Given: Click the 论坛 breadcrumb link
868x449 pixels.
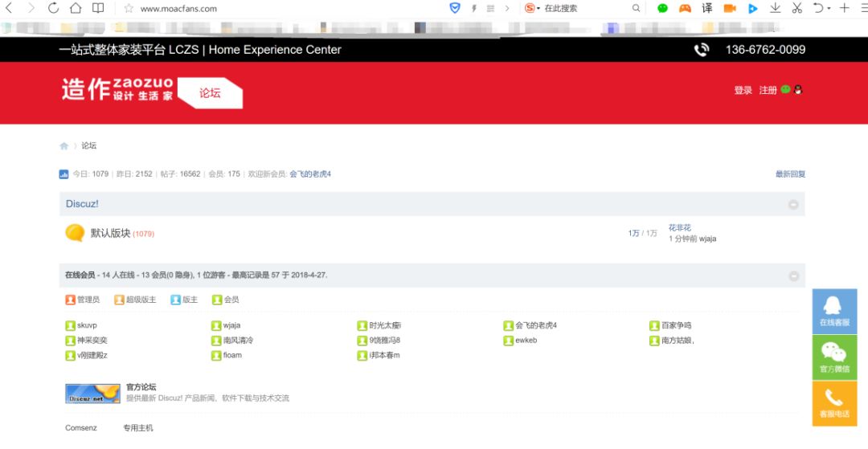Looking at the screenshot, I should pyautogui.click(x=89, y=146).
